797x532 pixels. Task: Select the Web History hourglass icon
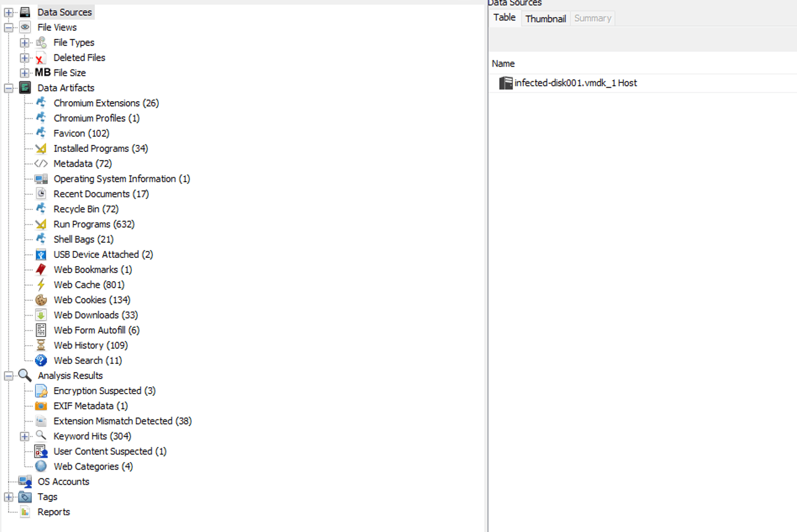[x=41, y=345]
